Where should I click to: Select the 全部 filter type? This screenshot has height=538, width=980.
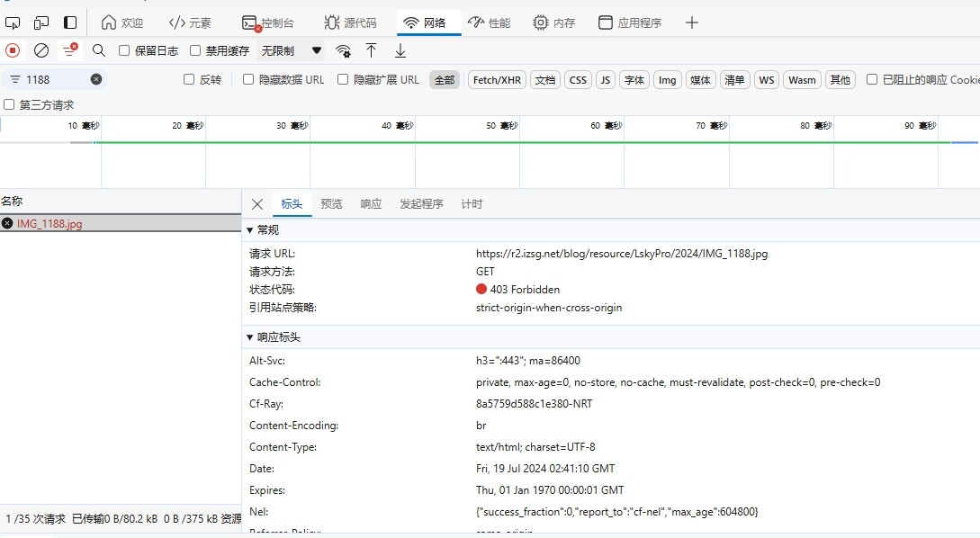445,80
